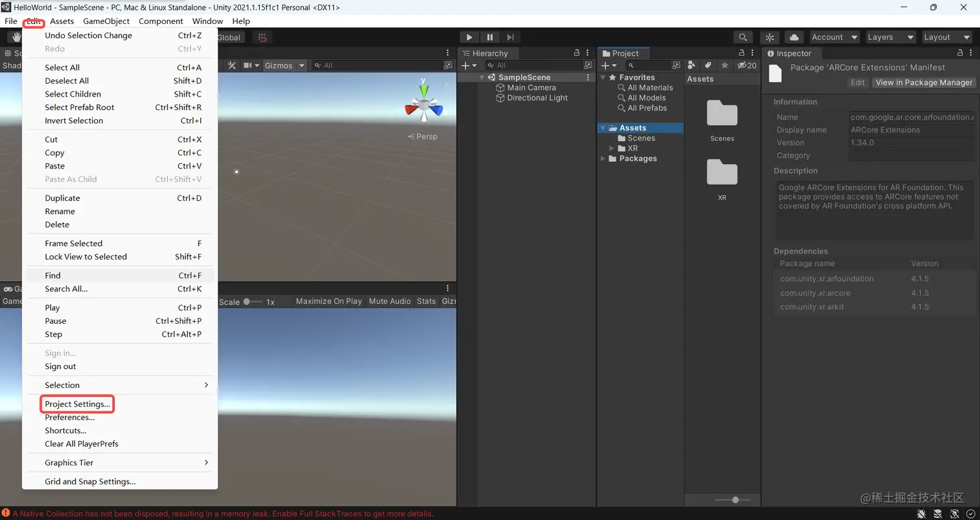Open the cloud services icon
This screenshot has width=980, height=520.
[x=795, y=38]
